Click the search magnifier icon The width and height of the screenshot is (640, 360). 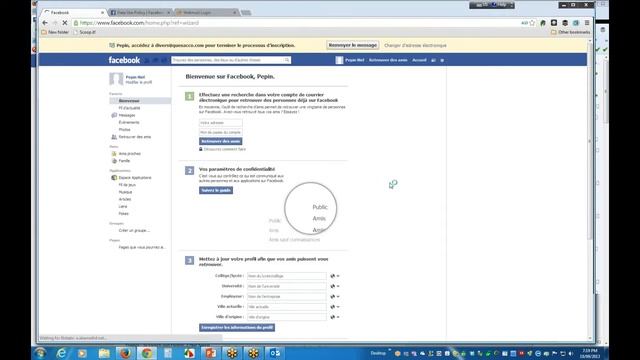[x=287, y=60]
